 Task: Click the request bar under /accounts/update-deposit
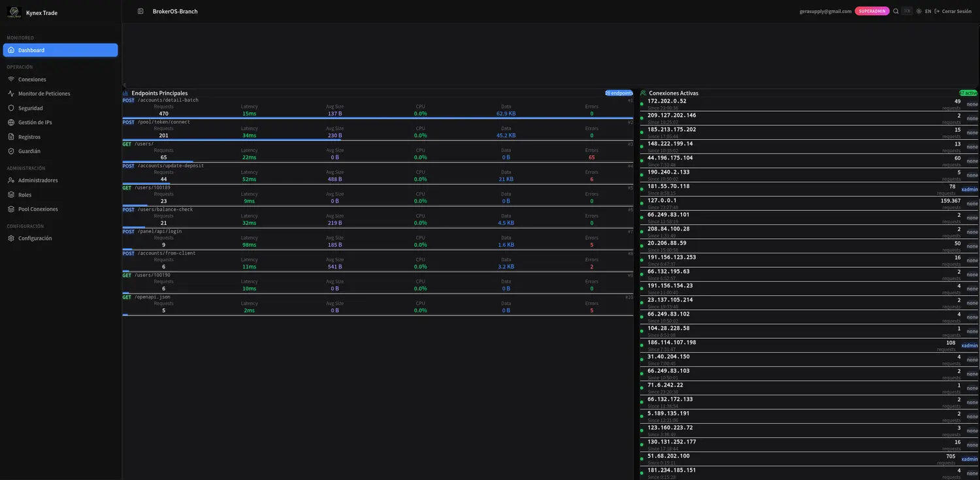coord(146,184)
